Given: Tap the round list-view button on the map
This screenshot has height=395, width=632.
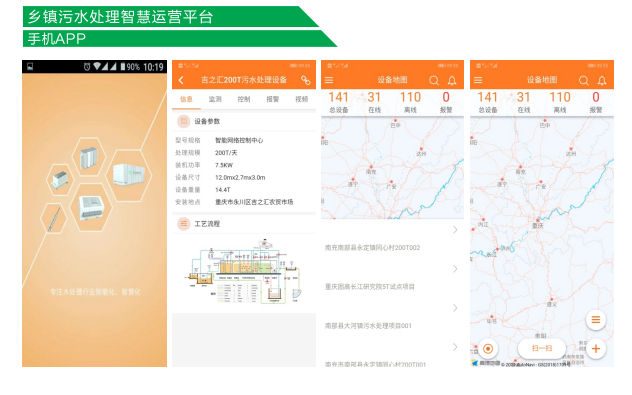Looking at the screenshot, I should 596,320.
